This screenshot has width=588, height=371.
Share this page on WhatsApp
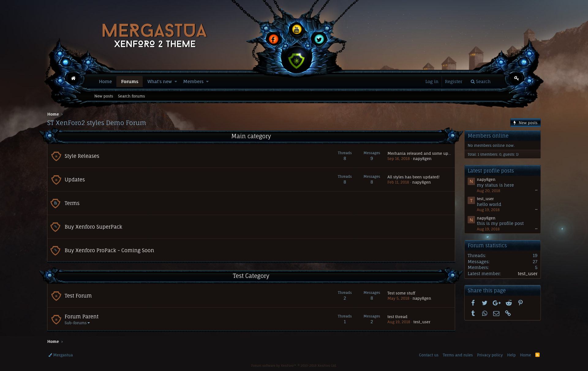484,313
